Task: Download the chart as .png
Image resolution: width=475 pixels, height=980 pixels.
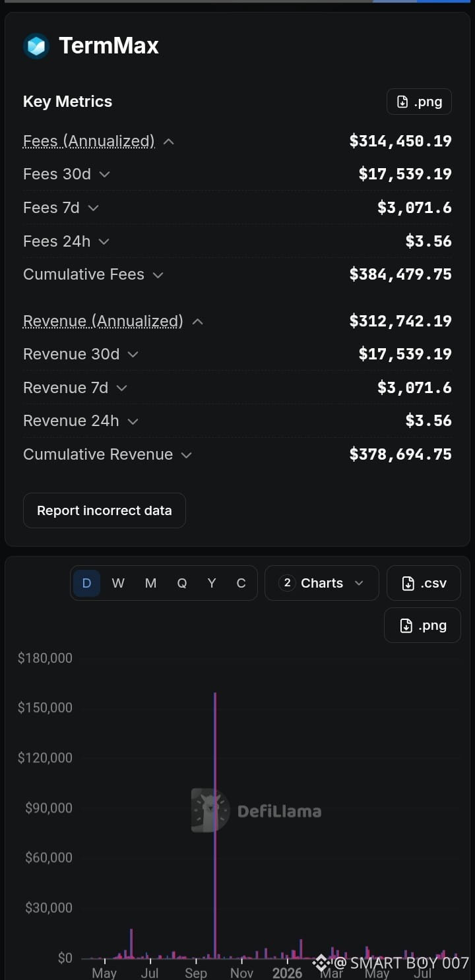Action: coord(422,625)
